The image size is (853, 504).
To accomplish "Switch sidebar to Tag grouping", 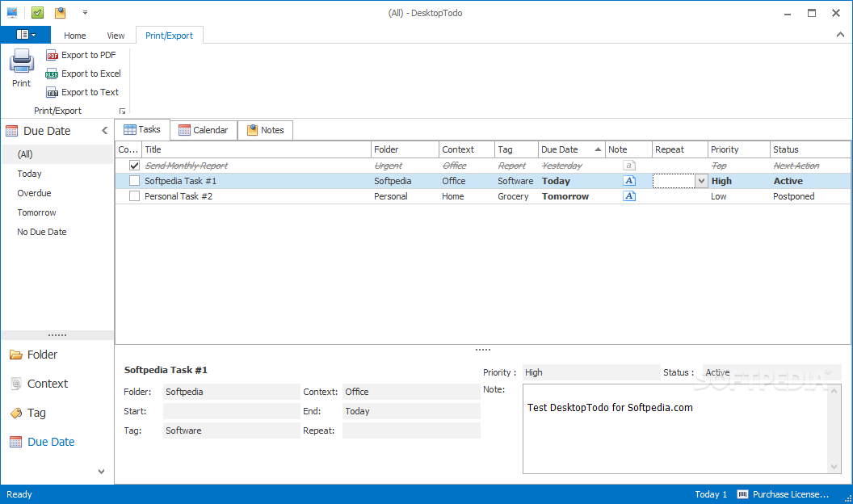I will click(28, 414).
